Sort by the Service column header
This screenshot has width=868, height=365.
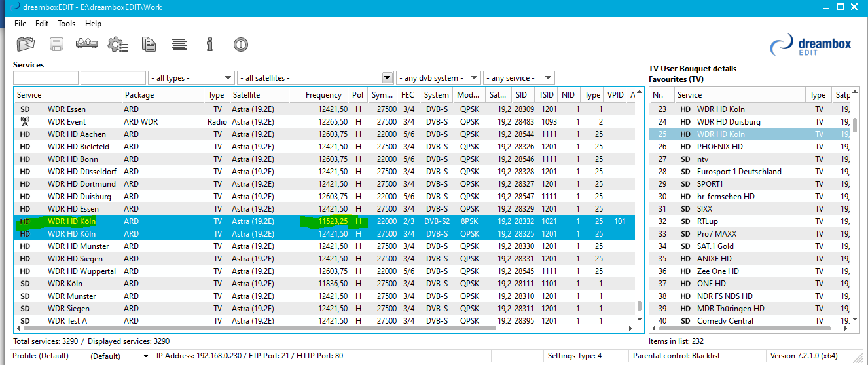click(68, 95)
